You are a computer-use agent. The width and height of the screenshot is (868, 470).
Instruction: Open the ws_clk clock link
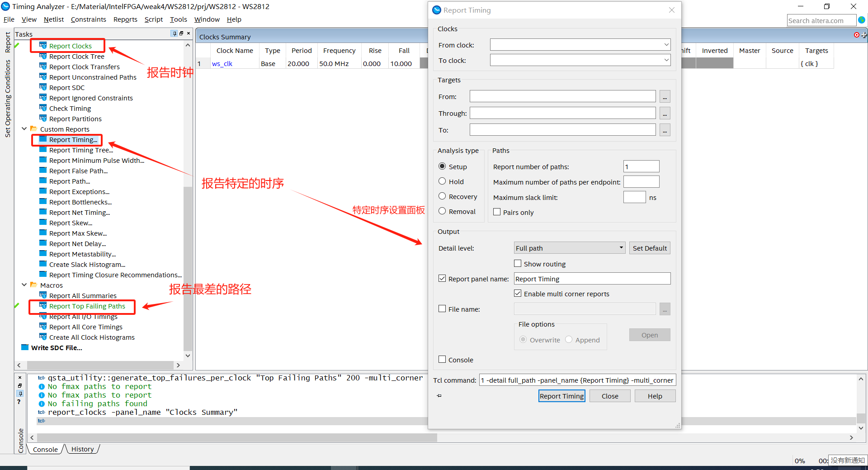[x=222, y=64]
